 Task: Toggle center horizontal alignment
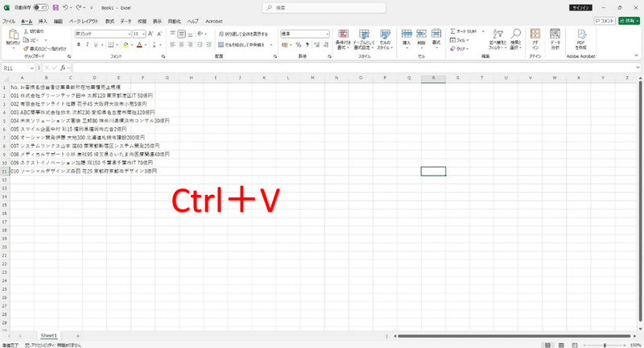click(182, 45)
